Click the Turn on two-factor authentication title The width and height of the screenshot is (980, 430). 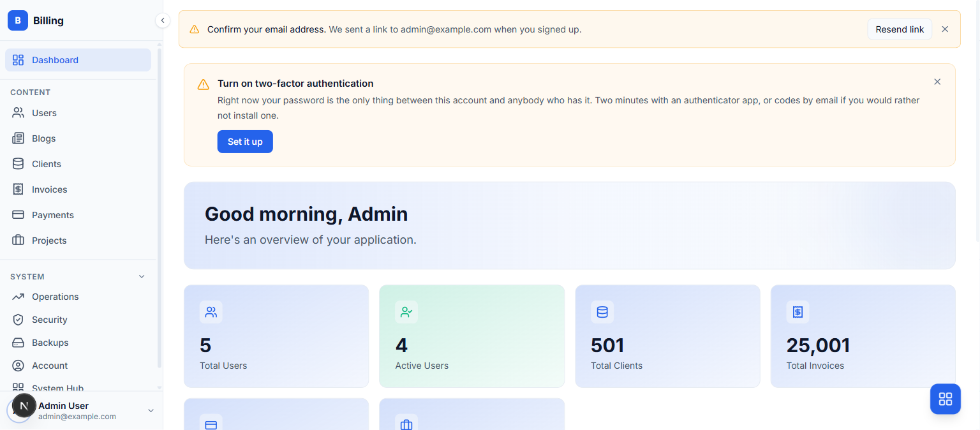295,84
